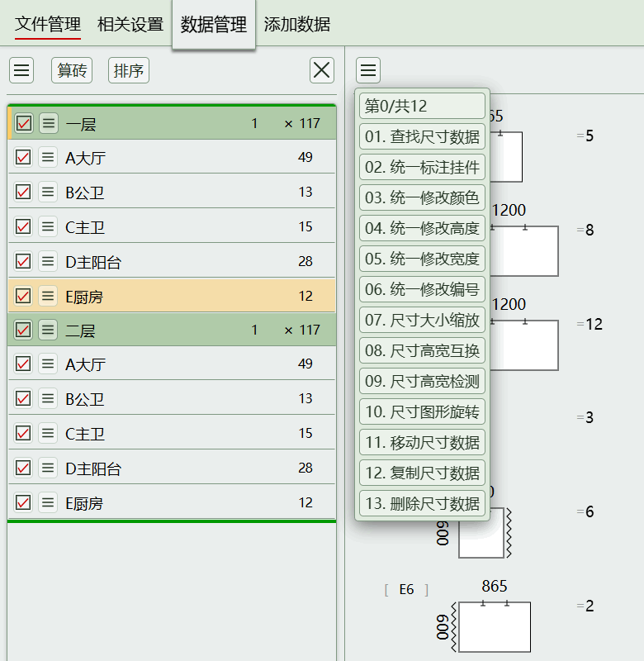Image resolution: width=644 pixels, height=661 pixels.
Task: Open row menu icon for second C主卫
Action: tap(48, 433)
